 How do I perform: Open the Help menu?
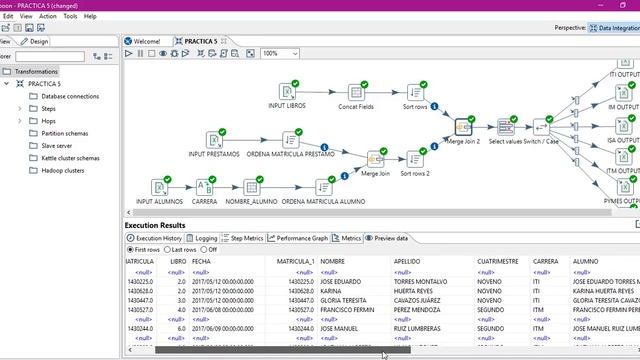click(90, 16)
